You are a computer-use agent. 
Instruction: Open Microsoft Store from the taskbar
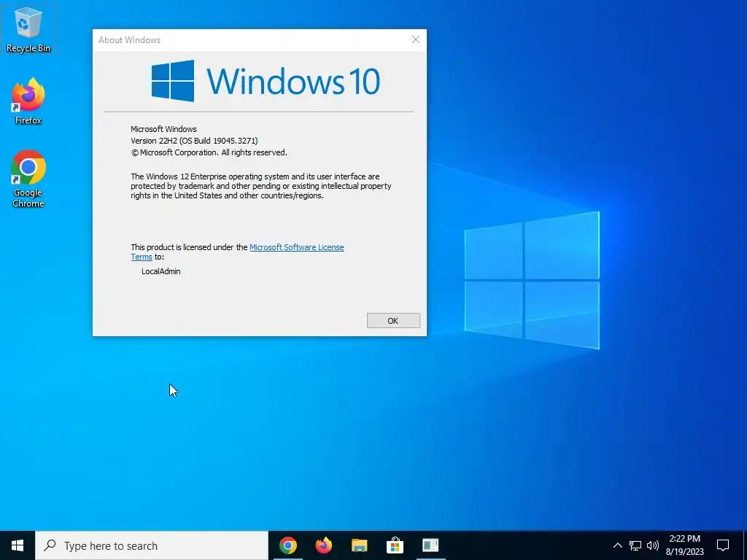tap(395, 545)
